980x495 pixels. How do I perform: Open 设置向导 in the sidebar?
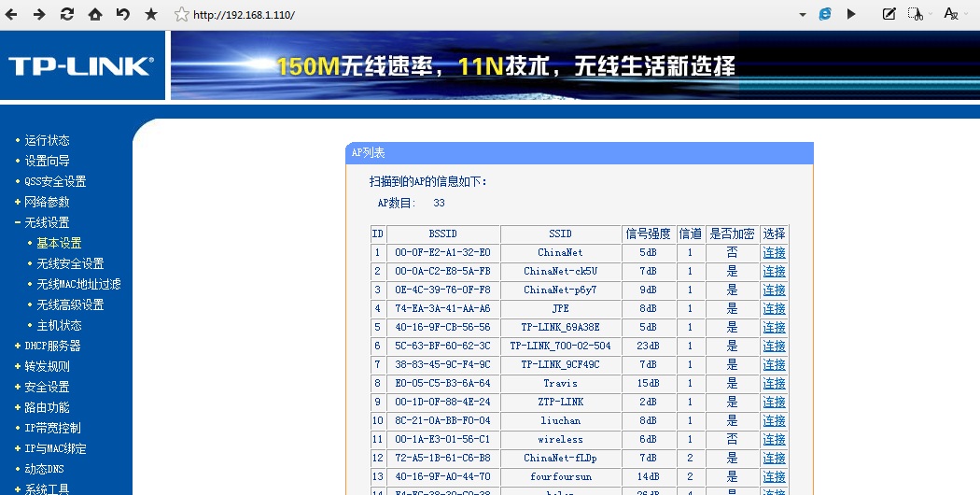pos(47,162)
